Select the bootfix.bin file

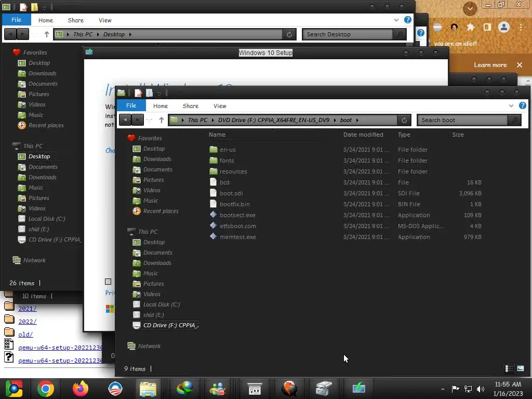click(234, 204)
